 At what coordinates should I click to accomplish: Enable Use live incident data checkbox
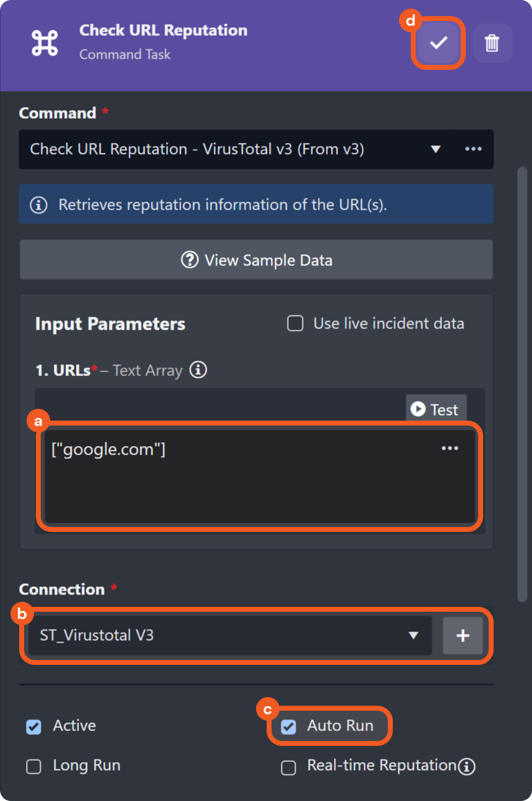(296, 323)
